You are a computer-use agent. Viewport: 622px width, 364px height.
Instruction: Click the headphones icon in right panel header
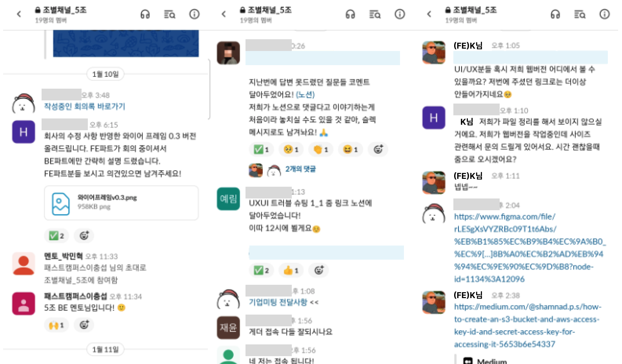[555, 15]
